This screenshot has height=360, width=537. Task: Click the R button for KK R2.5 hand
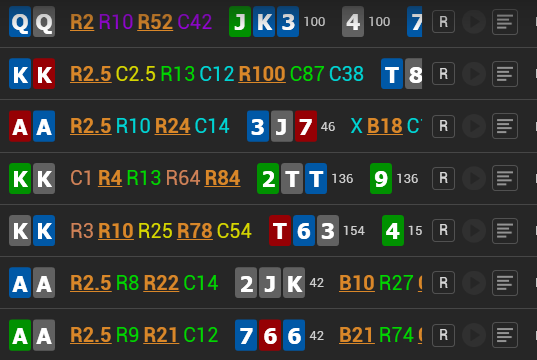(x=444, y=74)
